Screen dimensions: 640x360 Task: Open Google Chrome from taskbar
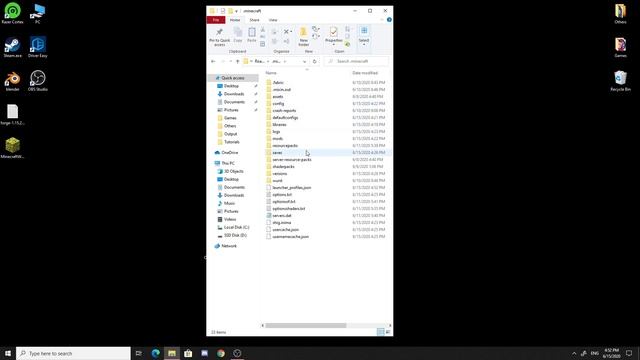pos(221,353)
